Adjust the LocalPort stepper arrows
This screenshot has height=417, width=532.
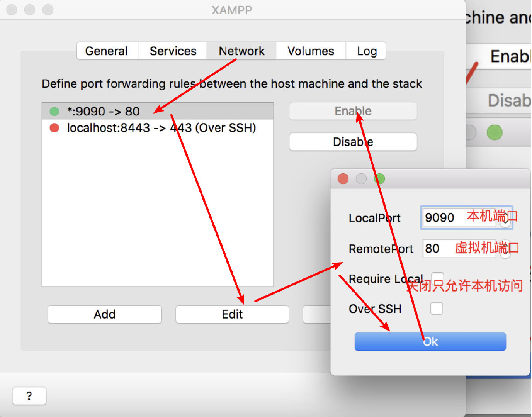[x=505, y=218]
